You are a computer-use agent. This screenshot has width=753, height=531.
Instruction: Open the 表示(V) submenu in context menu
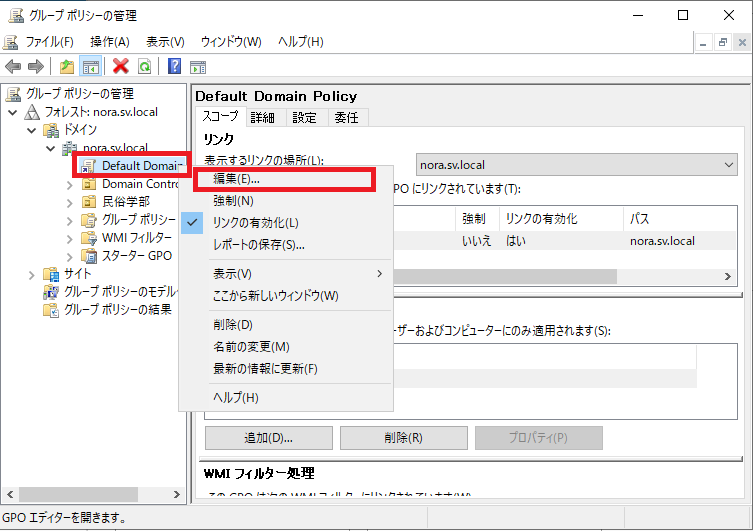point(285,274)
